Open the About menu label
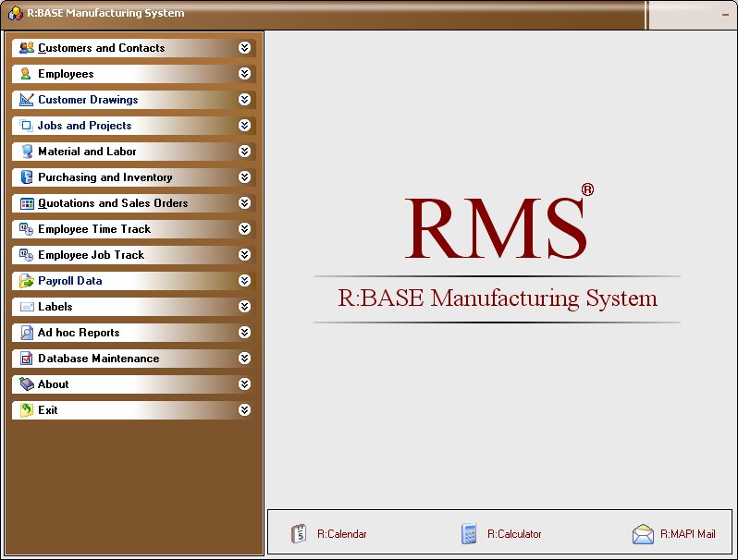The image size is (738, 560). (x=54, y=384)
